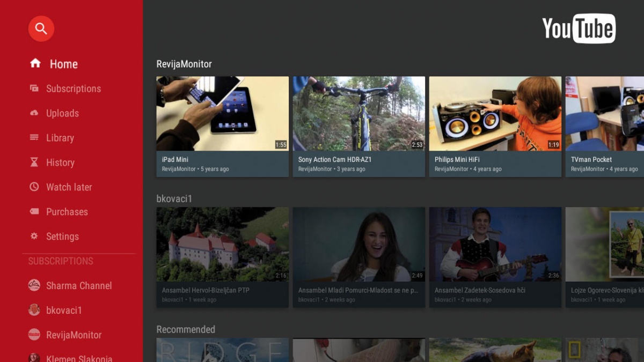The width and height of the screenshot is (644, 362).
Task: Click the RevijaMonitor row heading
Action: click(x=184, y=64)
